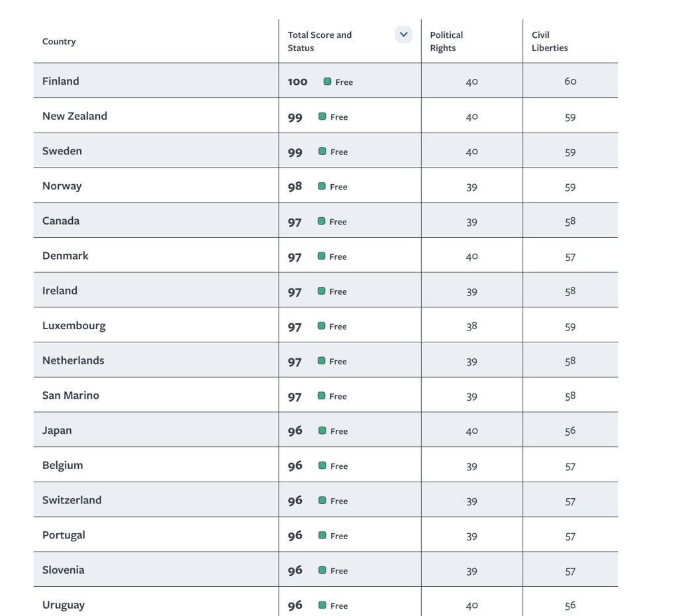Click the green Free status icon for Finland
The width and height of the screenshot is (678, 616).
click(x=327, y=81)
